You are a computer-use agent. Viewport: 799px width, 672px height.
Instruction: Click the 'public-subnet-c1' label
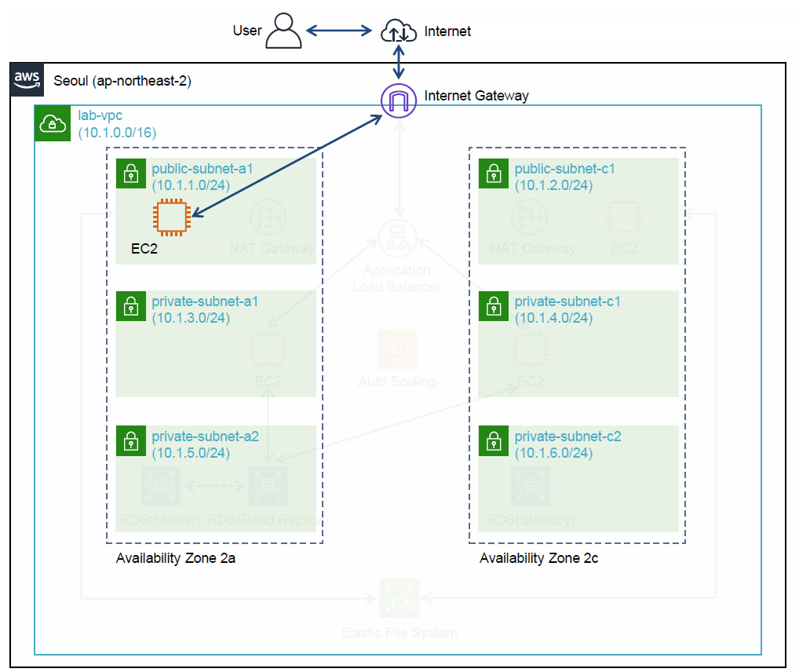tap(564, 169)
